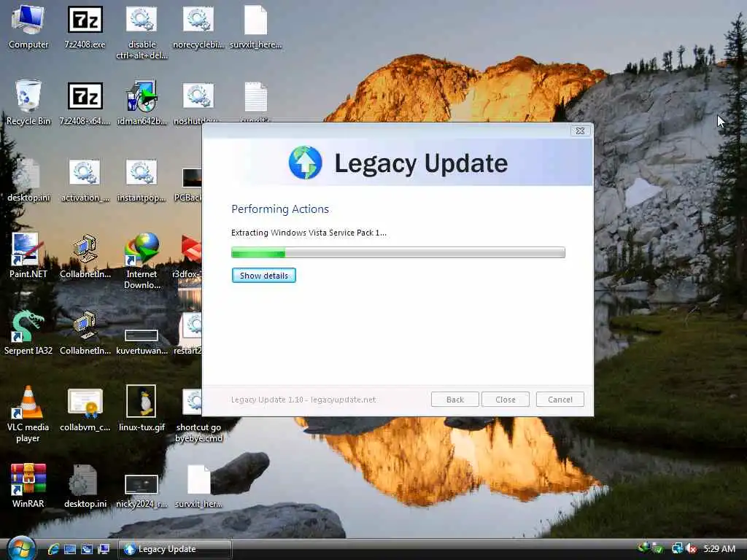Screen dimensions: 747x560
Task: Open the Paint.NET shortcut
Action: 28,256
